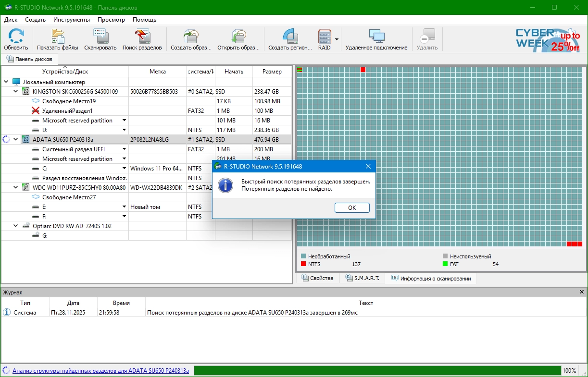Image resolution: width=588 pixels, height=377 pixels.
Task: Select the ADATA SU650 disk icon
Action: coord(26,139)
